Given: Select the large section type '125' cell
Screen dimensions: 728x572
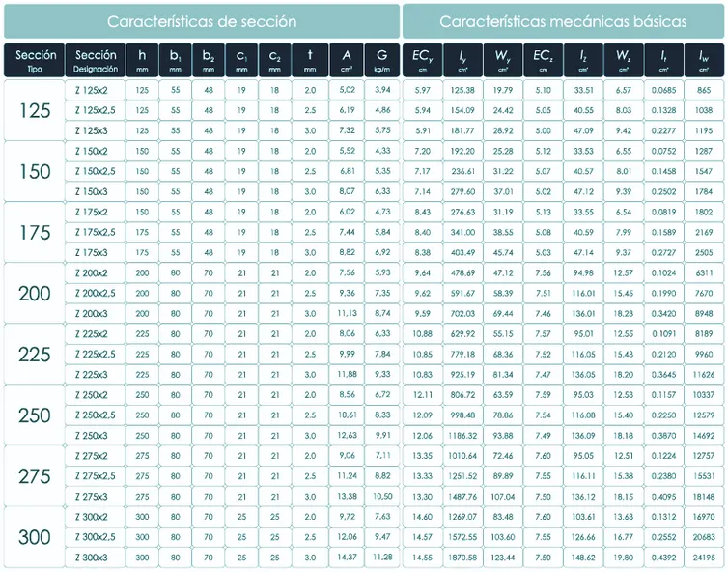Looking at the screenshot, I should click(35, 110).
